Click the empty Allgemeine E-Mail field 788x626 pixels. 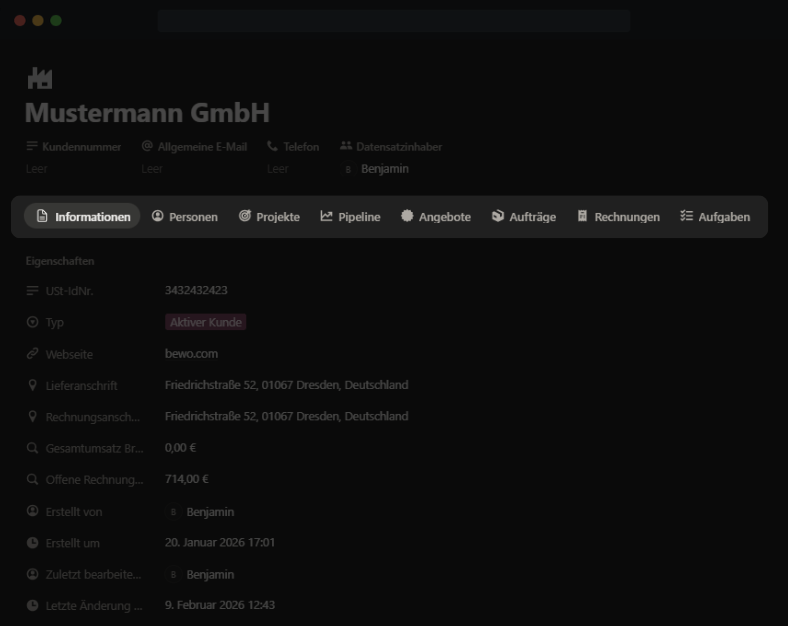(152, 169)
